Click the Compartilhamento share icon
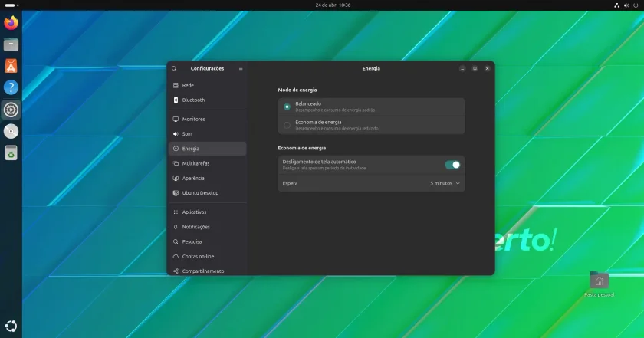The height and width of the screenshot is (338, 644). click(176, 271)
